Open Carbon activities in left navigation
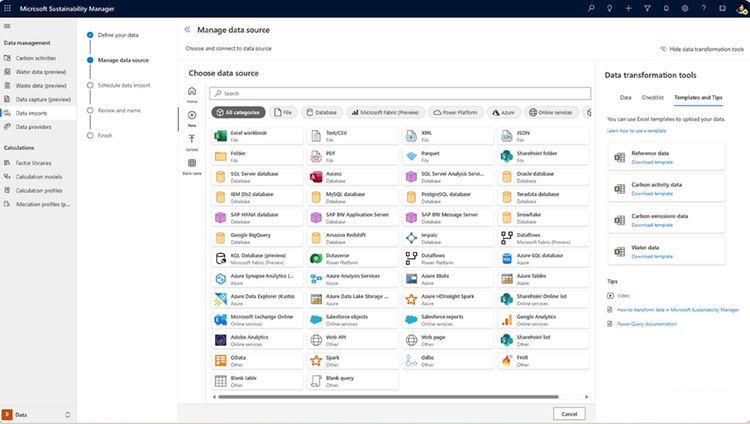750x424 pixels. (37, 58)
